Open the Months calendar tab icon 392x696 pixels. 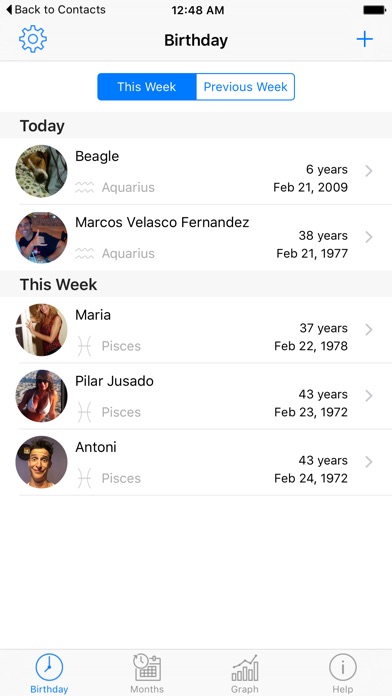pos(147,667)
